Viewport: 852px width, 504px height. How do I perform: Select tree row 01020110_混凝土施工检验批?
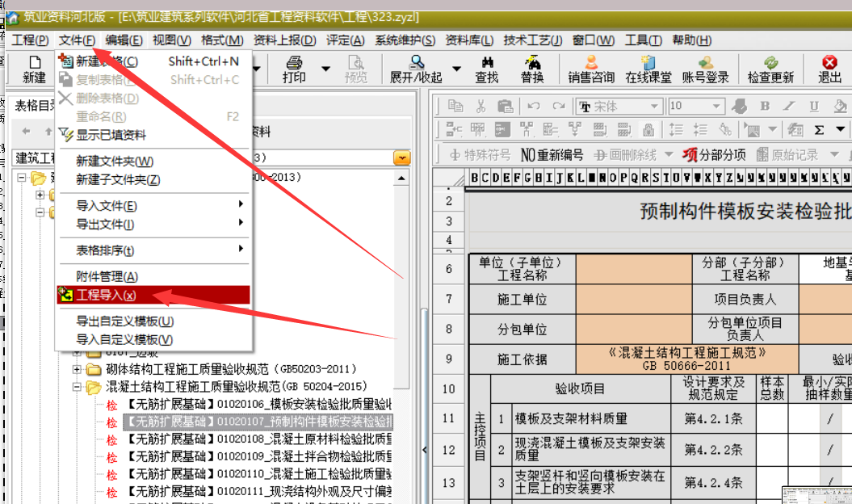pyautogui.click(x=258, y=474)
